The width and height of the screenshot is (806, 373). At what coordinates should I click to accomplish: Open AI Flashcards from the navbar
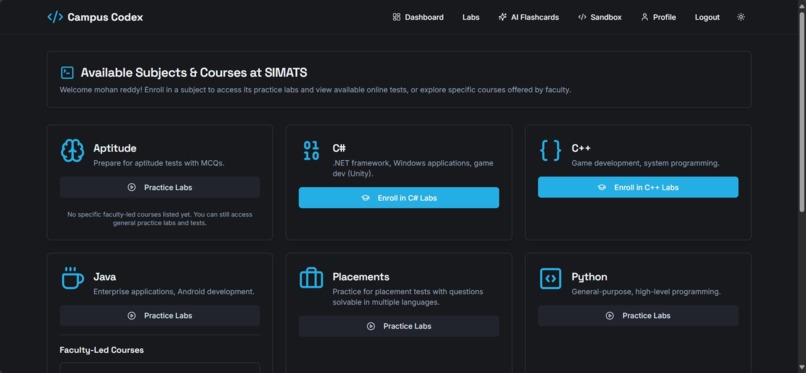528,17
